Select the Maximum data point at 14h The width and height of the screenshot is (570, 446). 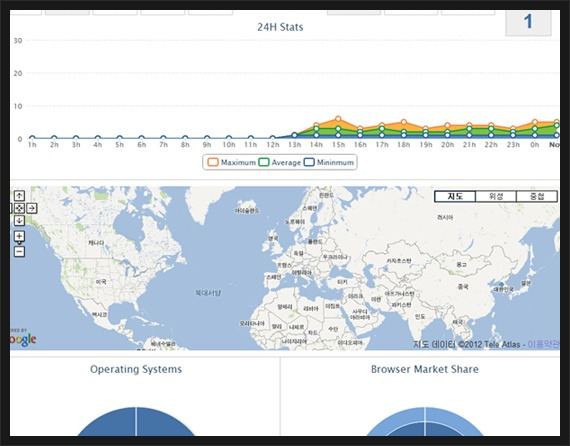pyautogui.click(x=316, y=125)
